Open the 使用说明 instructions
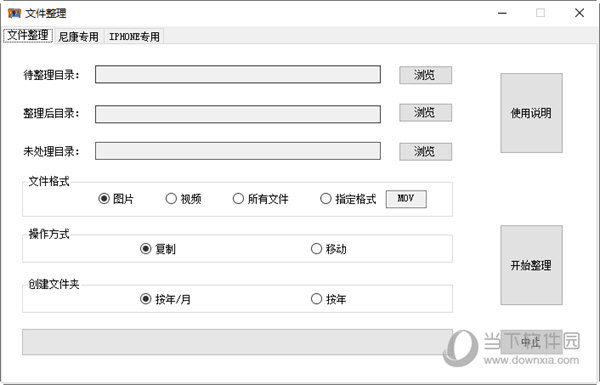 tap(532, 113)
